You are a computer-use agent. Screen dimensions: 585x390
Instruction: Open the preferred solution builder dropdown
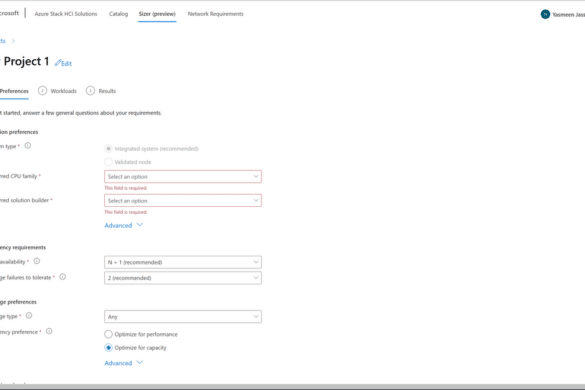[183, 200]
